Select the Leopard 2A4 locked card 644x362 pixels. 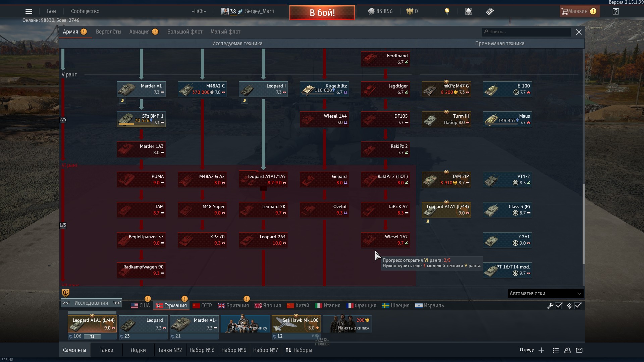(x=263, y=240)
